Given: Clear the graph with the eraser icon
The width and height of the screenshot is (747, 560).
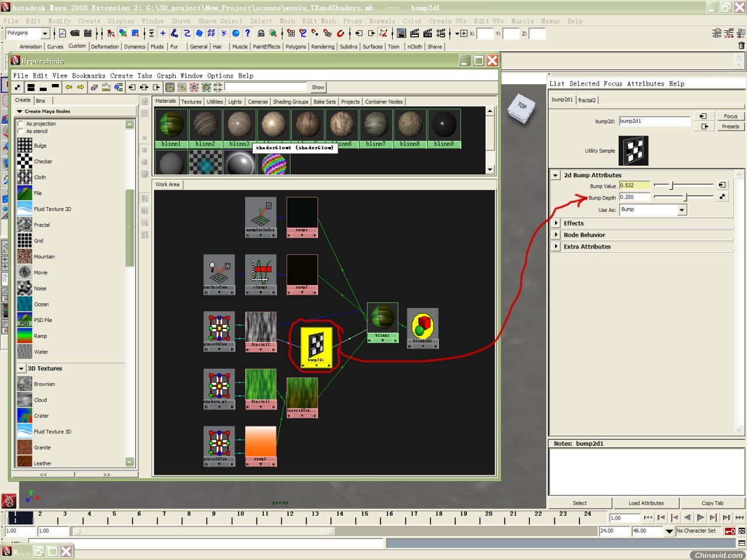Looking at the screenshot, I should (x=94, y=87).
